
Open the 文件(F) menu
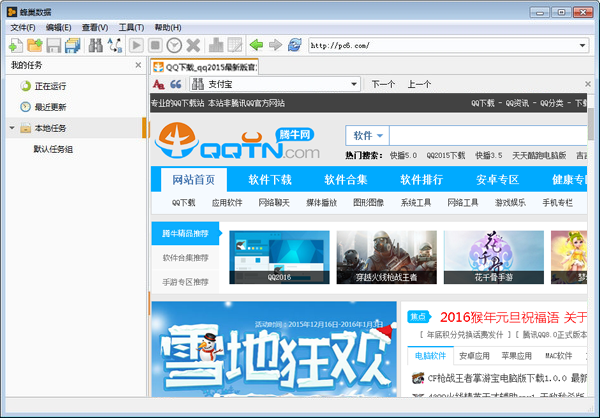tap(22, 27)
